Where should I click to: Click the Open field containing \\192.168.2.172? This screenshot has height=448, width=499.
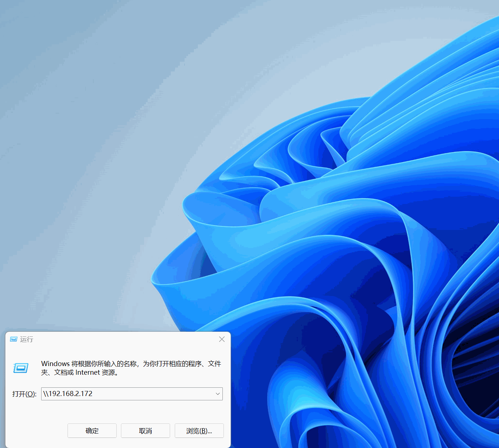[132, 394]
